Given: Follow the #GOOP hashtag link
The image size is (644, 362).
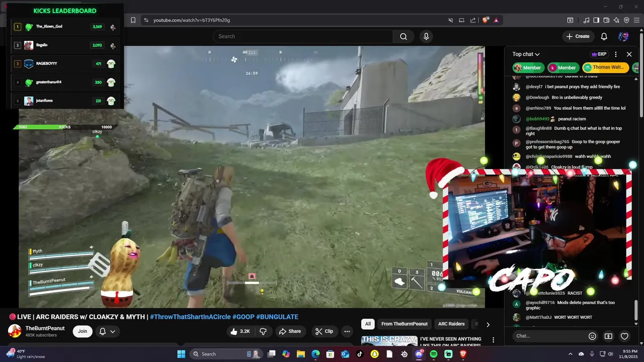Looking at the screenshot, I should (x=243, y=317).
